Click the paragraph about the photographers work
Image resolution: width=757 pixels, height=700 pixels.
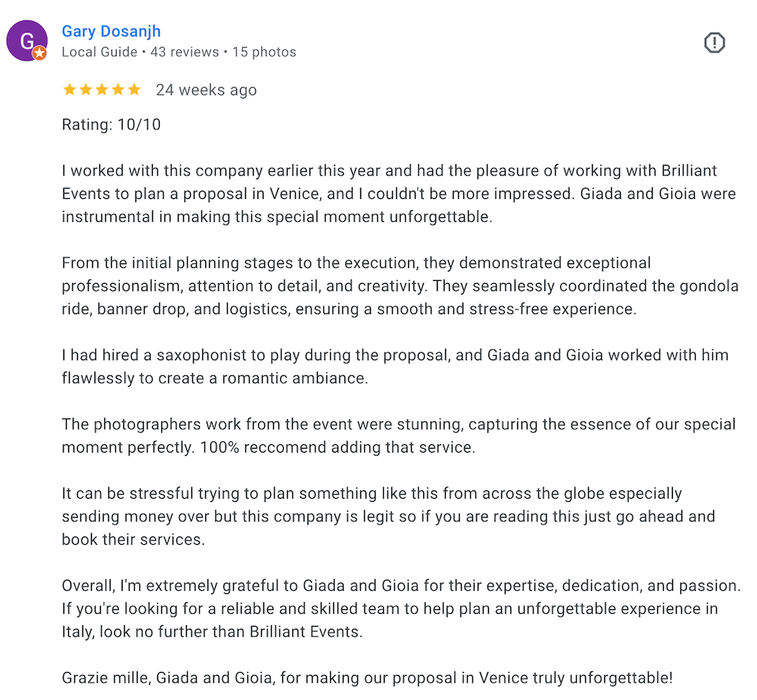coord(399,435)
